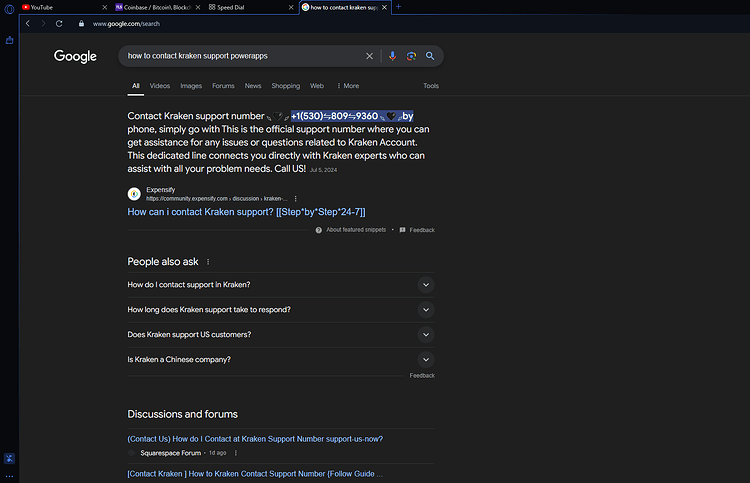This screenshot has width=750, height=483.
Task: Expand "How do I contact support in Kraken?"
Action: pyautogui.click(x=281, y=285)
